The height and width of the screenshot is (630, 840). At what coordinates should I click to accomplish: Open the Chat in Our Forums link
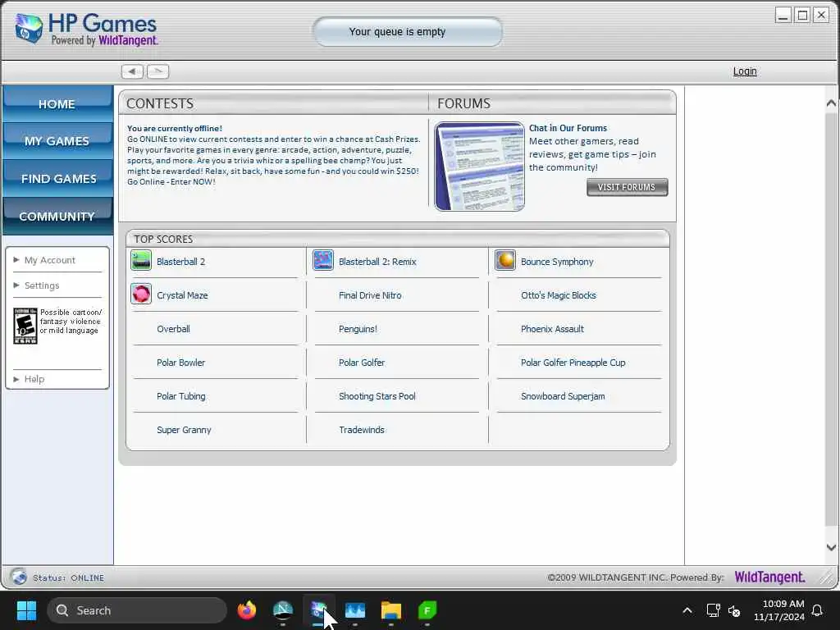(568, 128)
